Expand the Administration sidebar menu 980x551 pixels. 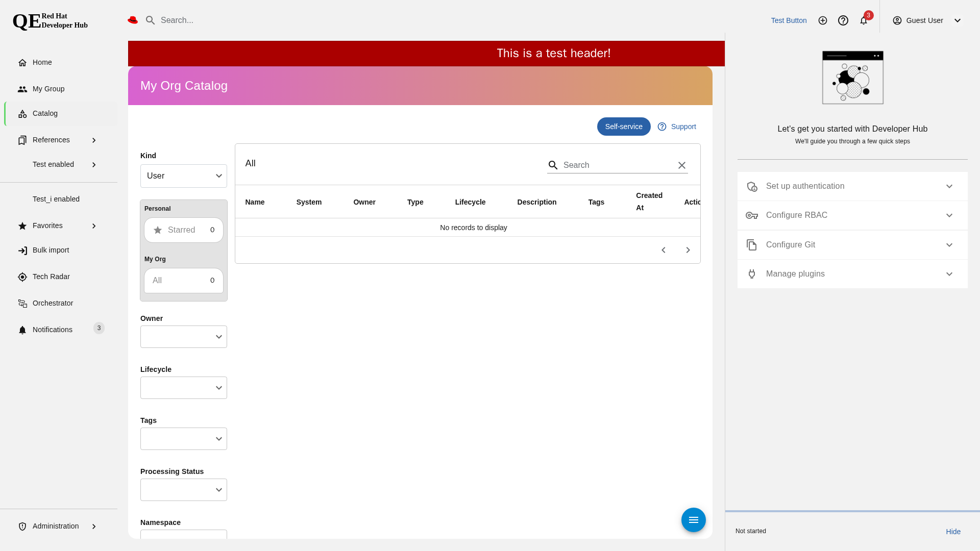56,526
